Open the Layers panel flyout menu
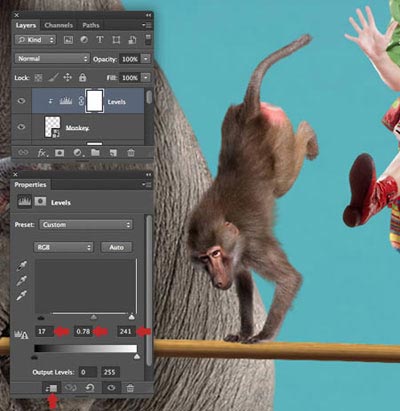 tap(147, 25)
